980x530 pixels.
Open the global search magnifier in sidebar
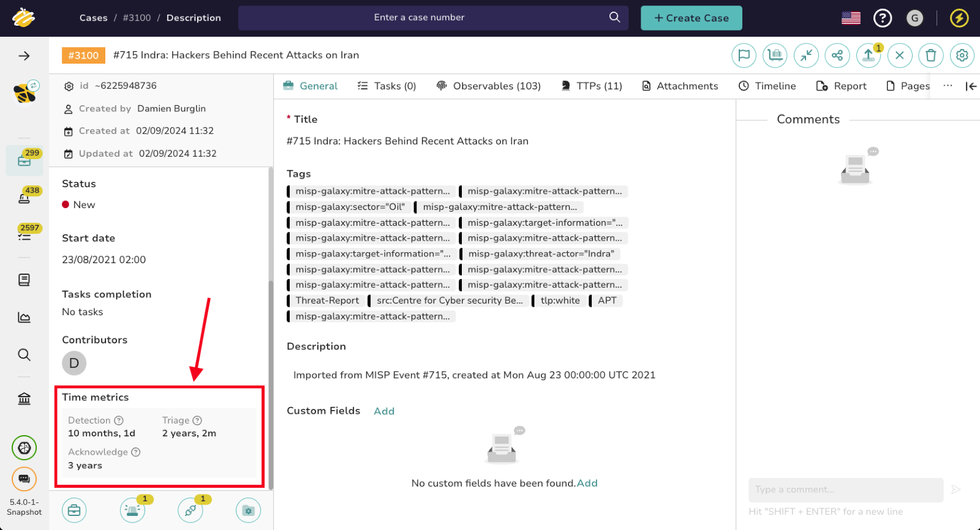(x=24, y=355)
